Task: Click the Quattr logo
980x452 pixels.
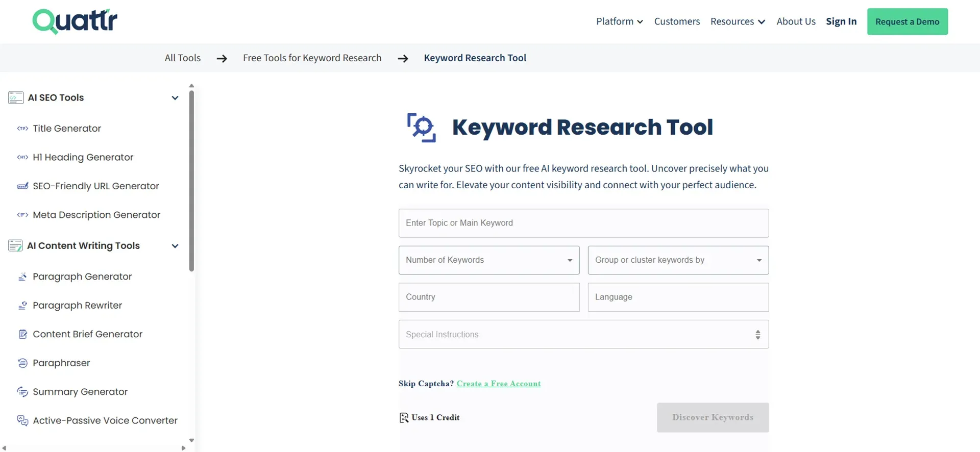Action: click(x=75, y=21)
